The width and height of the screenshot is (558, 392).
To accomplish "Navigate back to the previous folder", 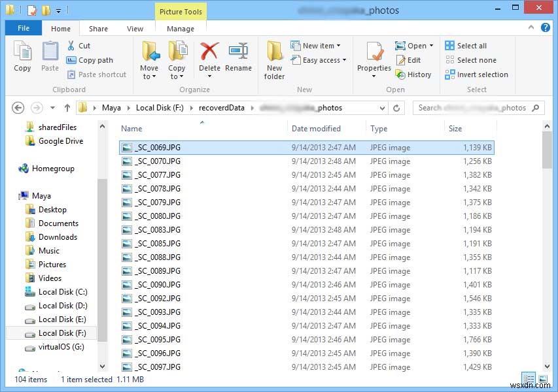I will point(18,107).
